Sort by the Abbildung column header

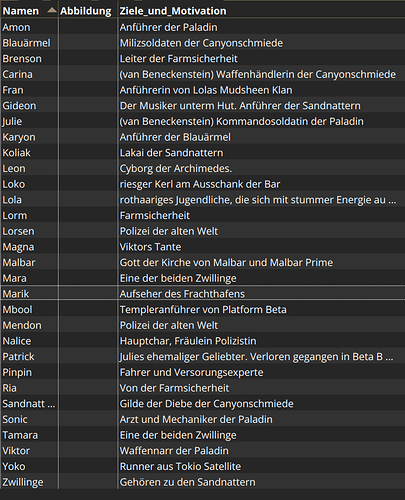pos(86,11)
